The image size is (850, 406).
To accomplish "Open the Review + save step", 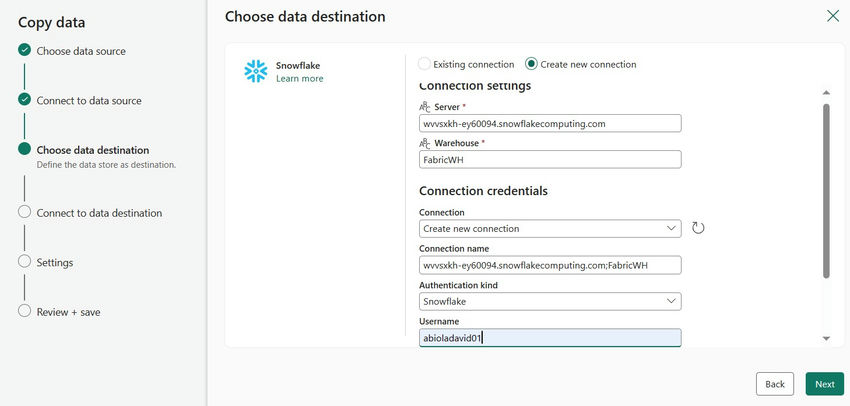I will pos(68,312).
